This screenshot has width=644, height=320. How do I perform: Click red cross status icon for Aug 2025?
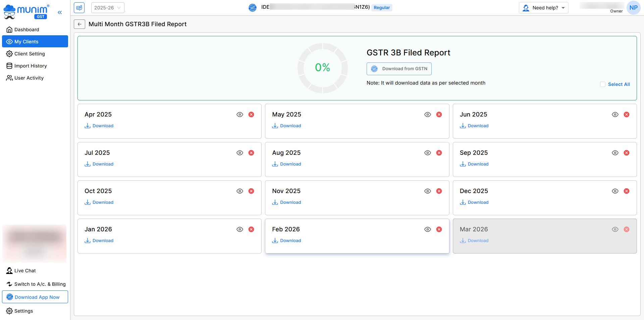pyautogui.click(x=439, y=153)
